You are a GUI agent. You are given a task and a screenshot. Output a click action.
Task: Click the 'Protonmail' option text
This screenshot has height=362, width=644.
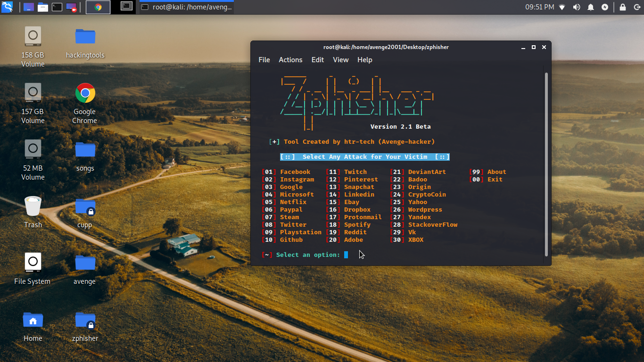[x=363, y=217]
